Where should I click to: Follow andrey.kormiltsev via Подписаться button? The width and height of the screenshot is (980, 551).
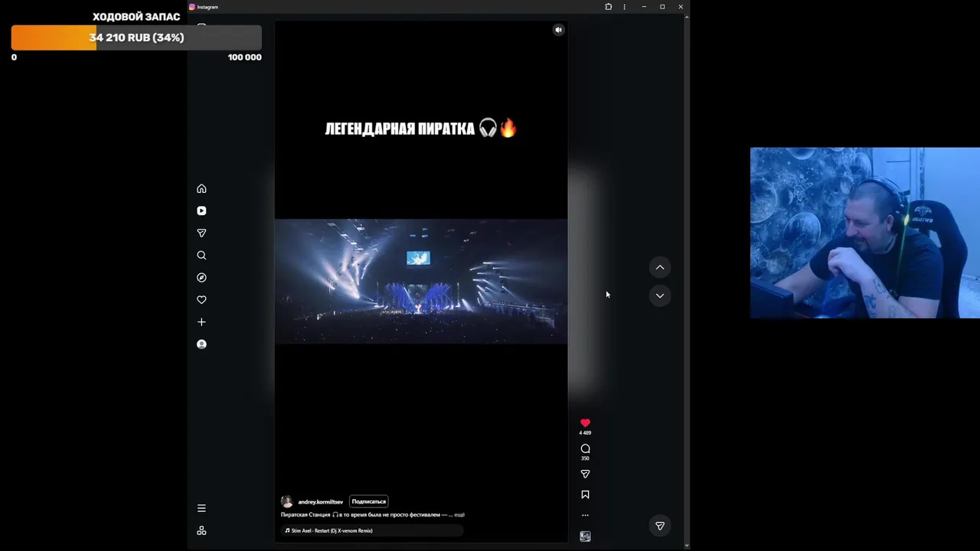pos(369,501)
